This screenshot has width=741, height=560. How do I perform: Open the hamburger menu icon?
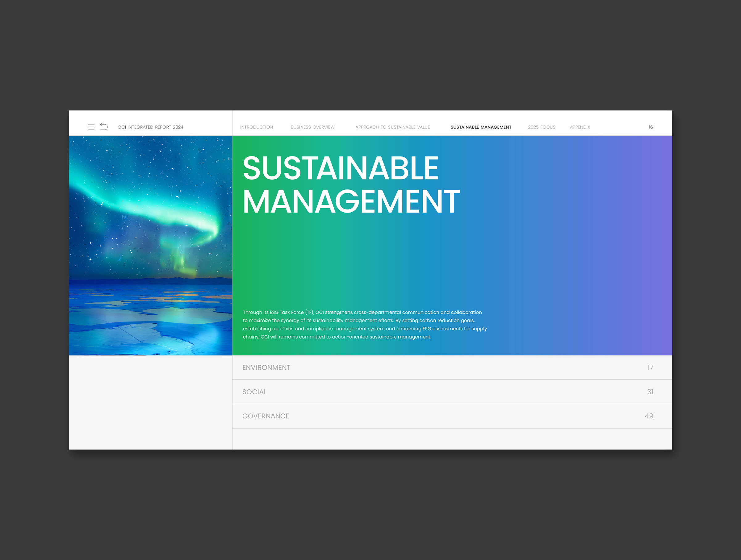click(x=91, y=127)
